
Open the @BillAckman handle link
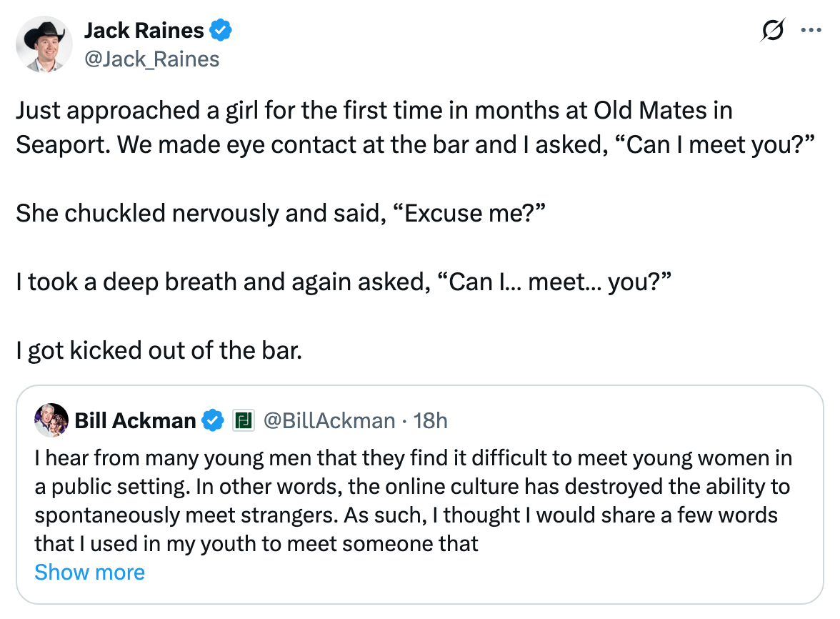pos(329,420)
